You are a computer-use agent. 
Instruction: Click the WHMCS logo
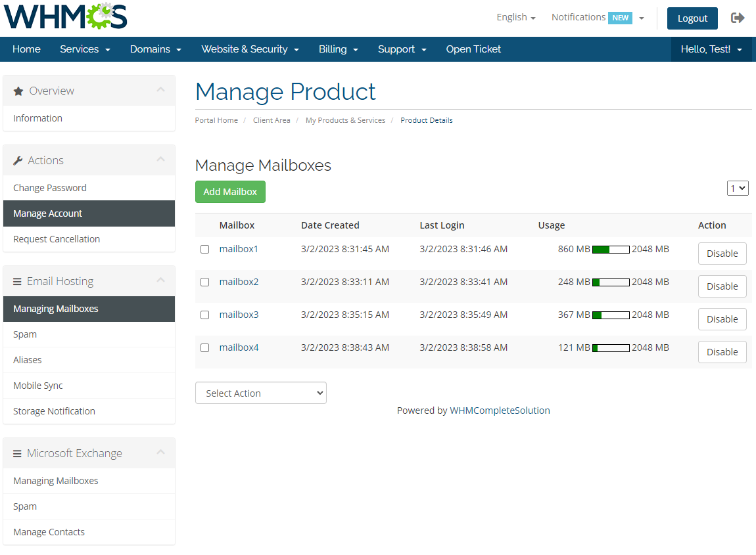(x=66, y=16)
